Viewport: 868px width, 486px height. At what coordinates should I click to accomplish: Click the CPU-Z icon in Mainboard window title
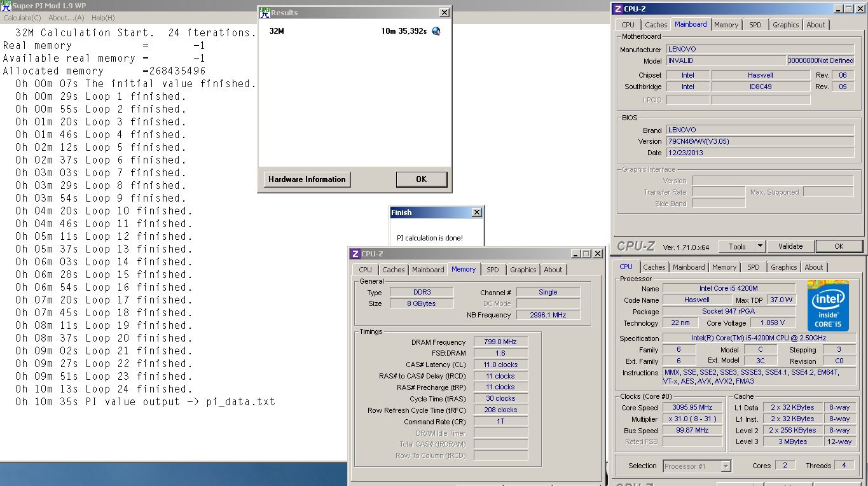(617, 8)
